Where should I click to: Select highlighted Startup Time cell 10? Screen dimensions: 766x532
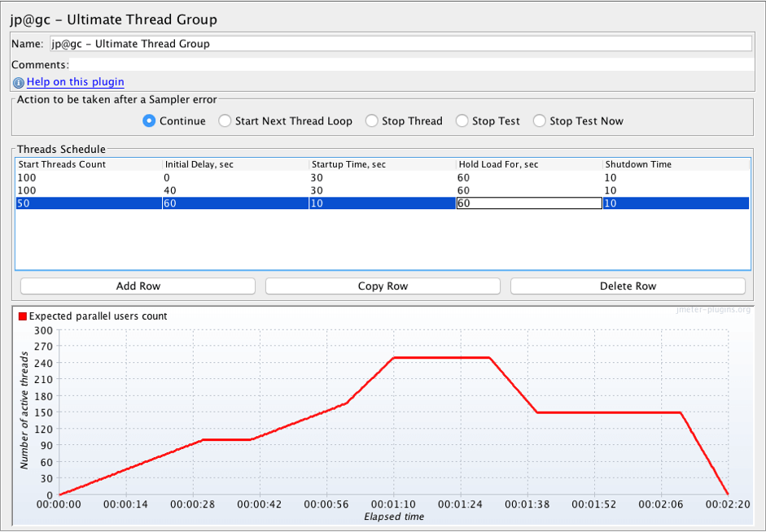pyautogui.click(x=383, y=203)
